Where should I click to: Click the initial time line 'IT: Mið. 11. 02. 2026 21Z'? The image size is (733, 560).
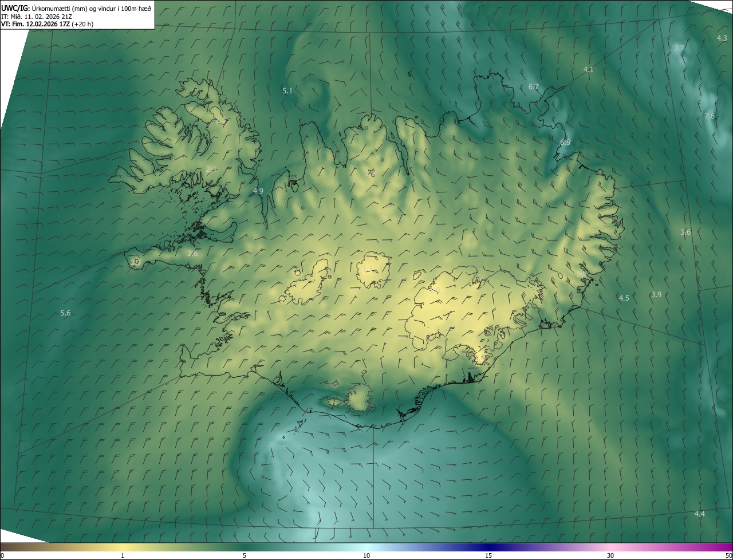(37, 16)
